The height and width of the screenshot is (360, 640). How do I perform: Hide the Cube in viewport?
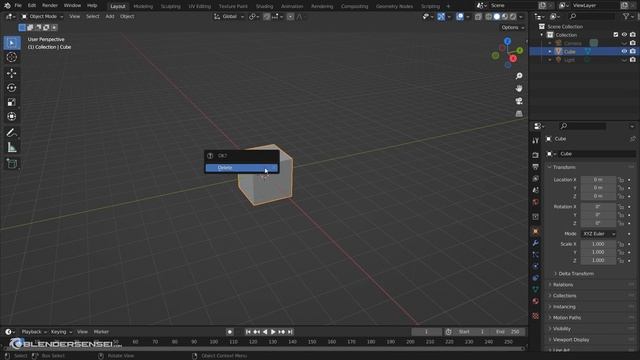[x=624, y=51]
